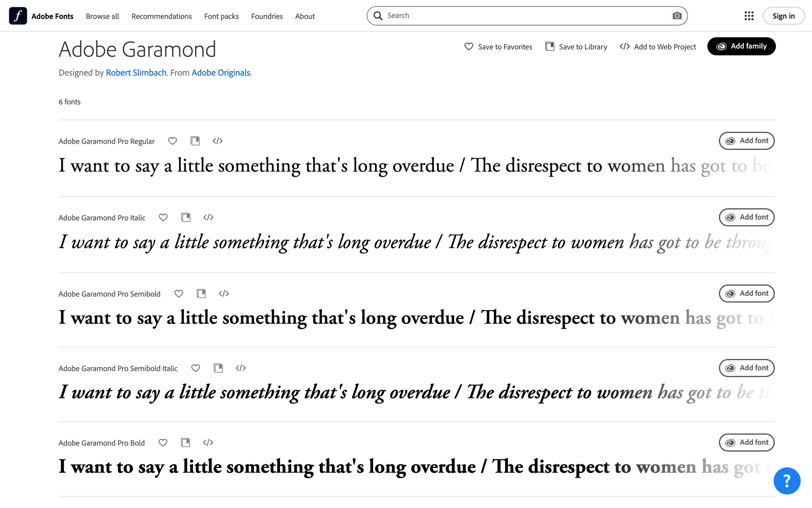
Task: Click Save to Library for family
Action: pyautogui.click(x=576, y=47)
